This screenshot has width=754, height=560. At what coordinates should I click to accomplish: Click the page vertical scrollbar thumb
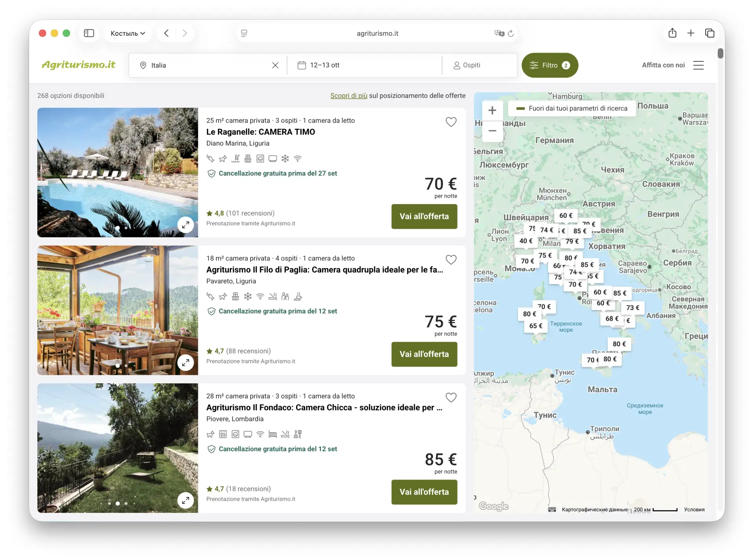coord(720,53)
